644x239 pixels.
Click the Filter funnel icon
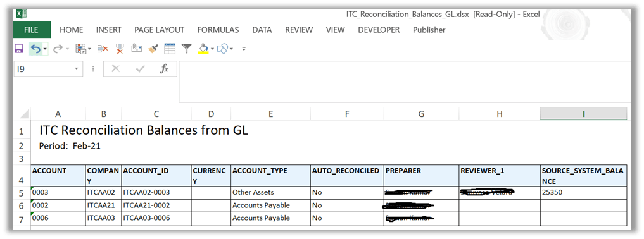pyautogui.click(x=187, y=49)
